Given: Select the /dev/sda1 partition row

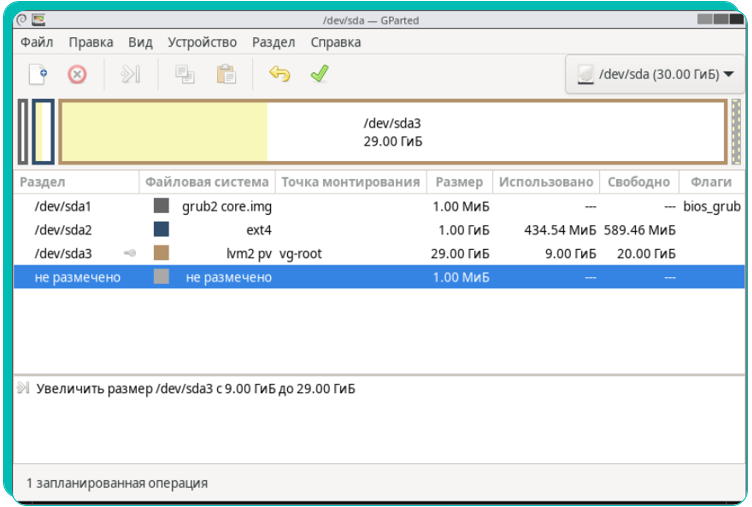Looking at the screenshot, I should (x=379, y=206).
